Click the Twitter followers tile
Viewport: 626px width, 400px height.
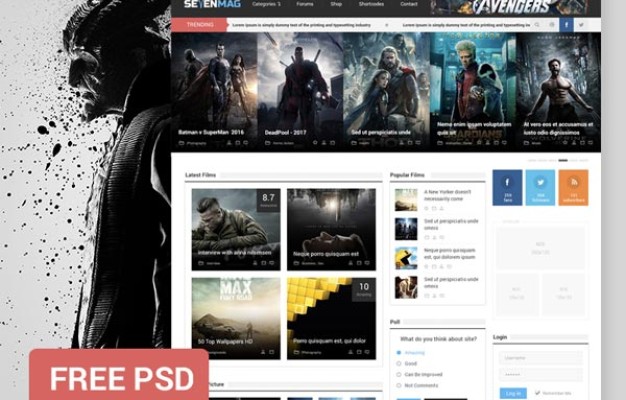[540, 188]
